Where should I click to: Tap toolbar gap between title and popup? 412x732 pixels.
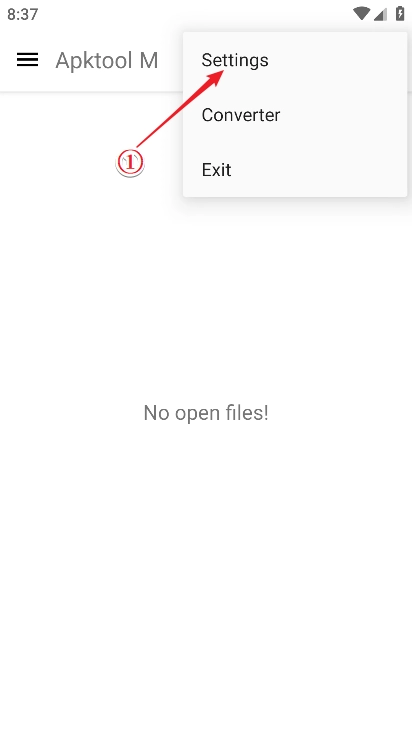coord(171,60)
